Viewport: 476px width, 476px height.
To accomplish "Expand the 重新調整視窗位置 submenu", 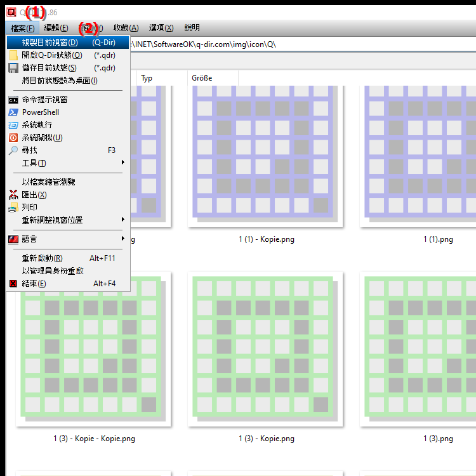I will [x=68, y=220].
